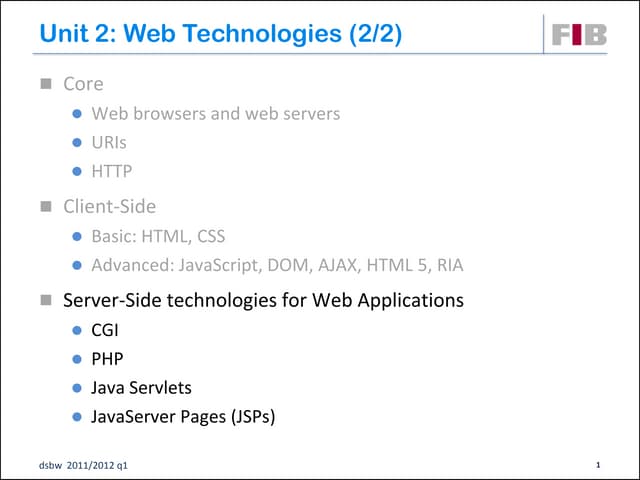Click the square bullet beside Client-Side
This screenshot has width=640, height=480.
(x=44, y=207)
